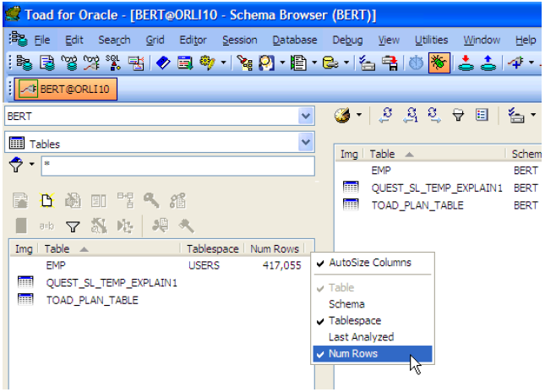
Task: Enable the Last Analyzed column option
Action: pyautogui.click(x=373, y=337)
